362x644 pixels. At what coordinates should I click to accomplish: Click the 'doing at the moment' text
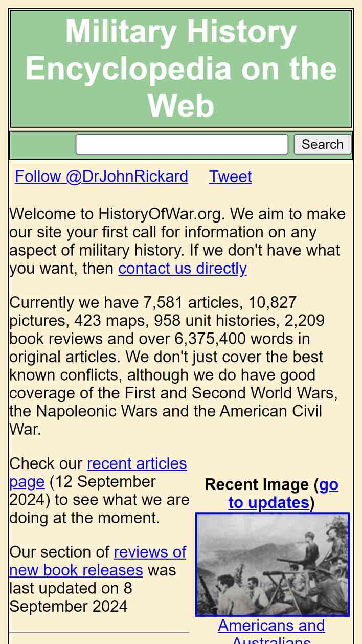pos(84,518)
